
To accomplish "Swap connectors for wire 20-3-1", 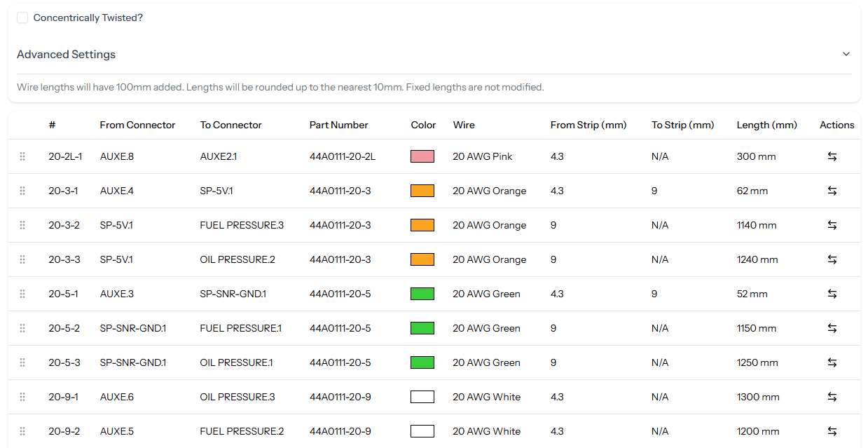I will coord(832,191).
